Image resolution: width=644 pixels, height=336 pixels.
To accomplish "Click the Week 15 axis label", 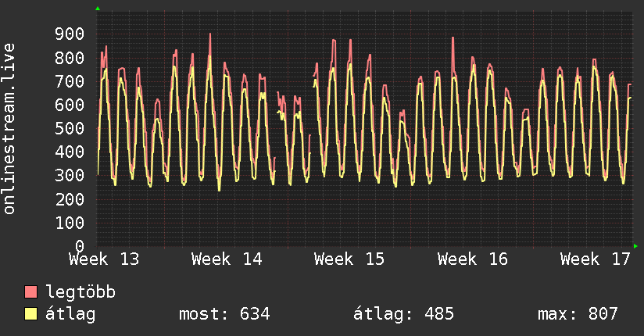I will pyautogui.click(x=349, y=259).
